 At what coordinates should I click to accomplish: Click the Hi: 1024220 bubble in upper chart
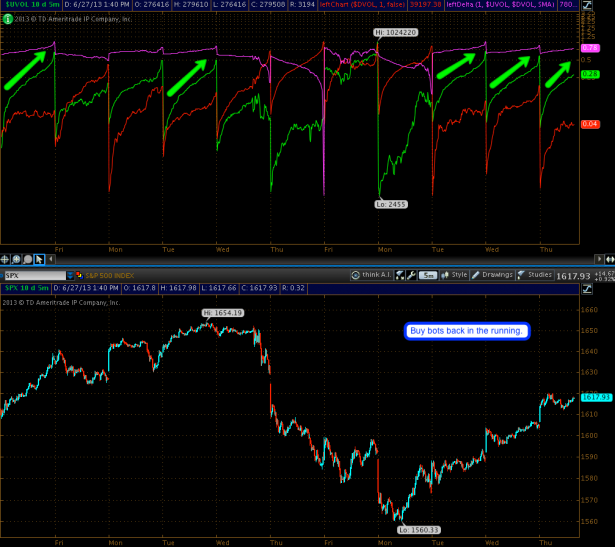click(395, 33)
